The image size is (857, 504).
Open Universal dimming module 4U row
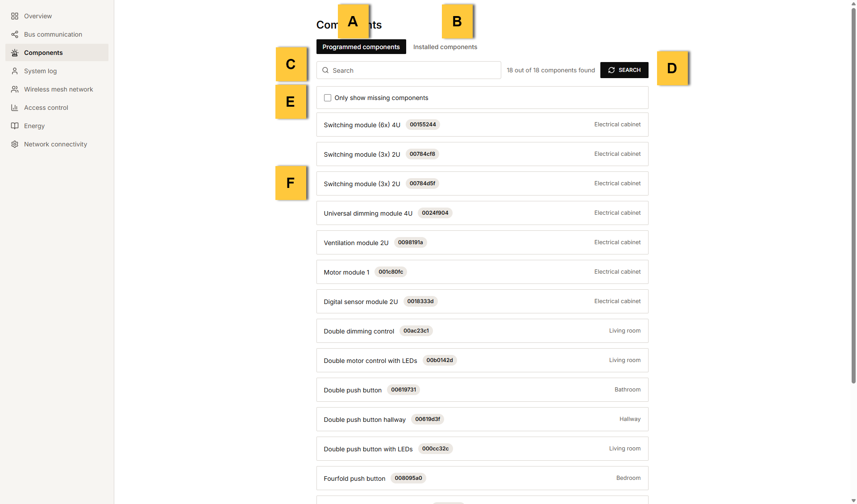pos(482,213)
